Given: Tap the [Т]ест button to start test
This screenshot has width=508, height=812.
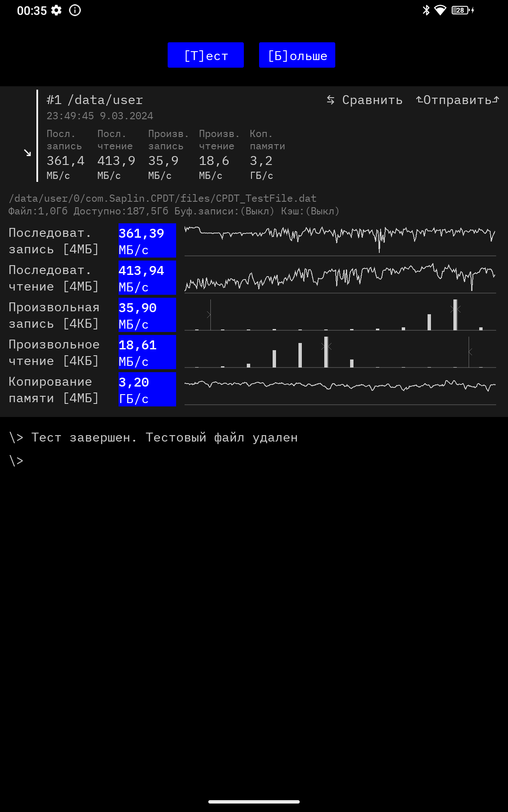Looking at the screenshot, I should [x=206, y=55].
